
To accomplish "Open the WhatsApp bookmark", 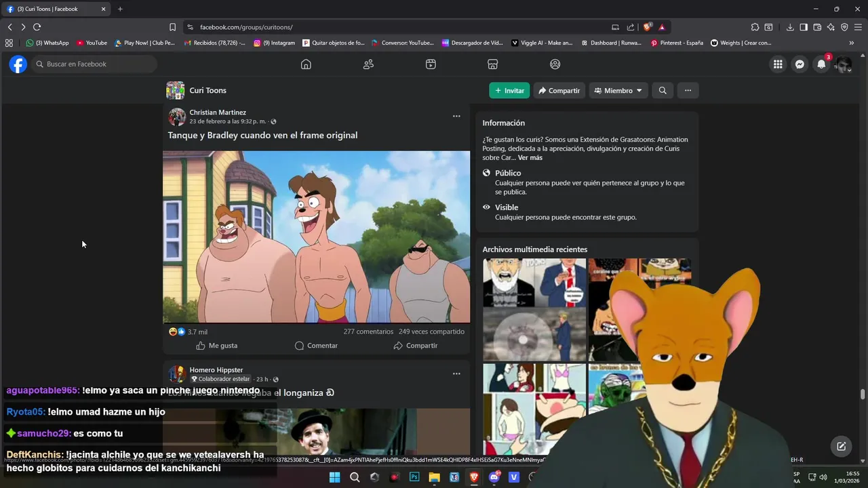I will point(47,43).
